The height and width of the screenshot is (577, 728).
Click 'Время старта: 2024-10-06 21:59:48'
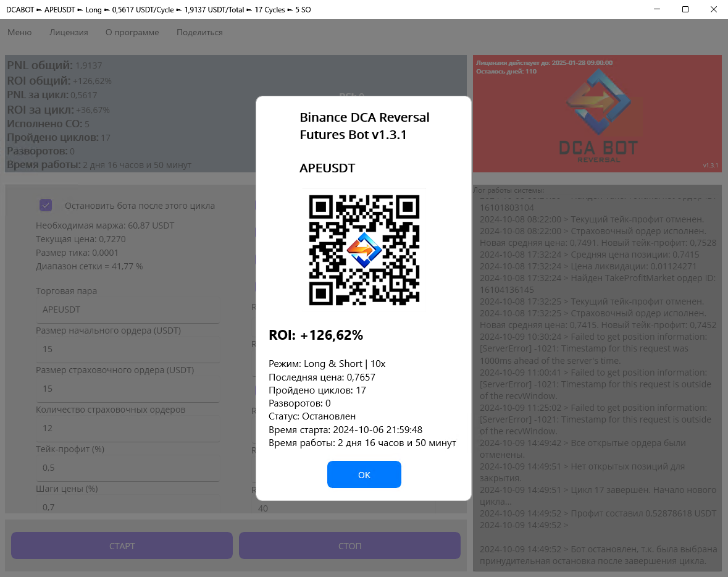[345, 430]
